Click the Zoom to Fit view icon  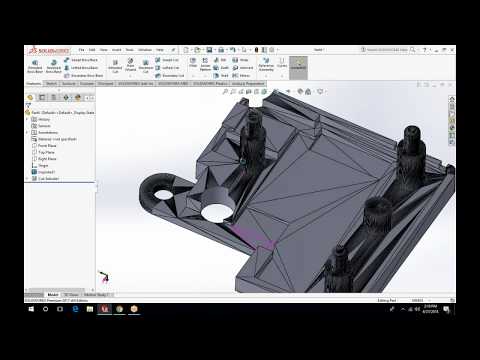point(225,91)
